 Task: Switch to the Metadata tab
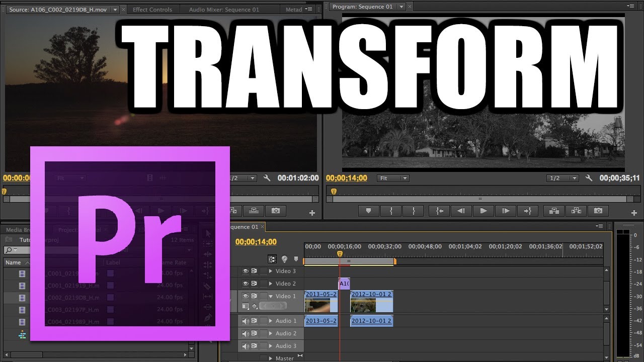click(294, 10)
